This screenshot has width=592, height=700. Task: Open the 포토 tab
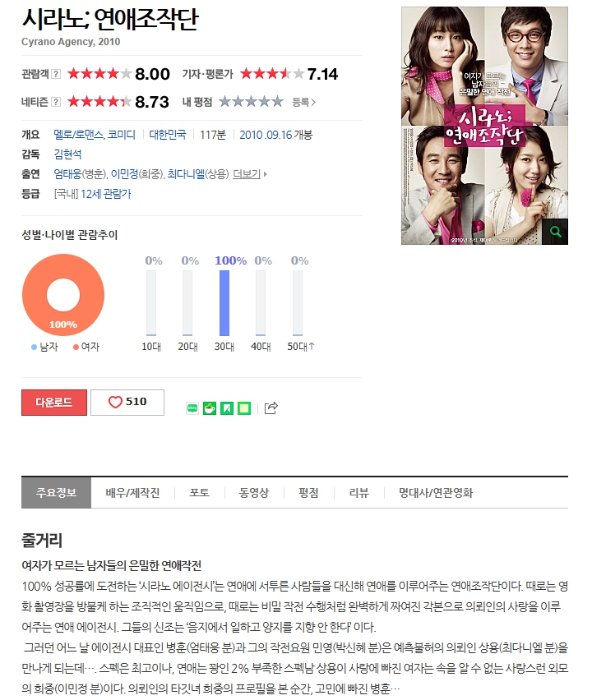tap(199, 493)
